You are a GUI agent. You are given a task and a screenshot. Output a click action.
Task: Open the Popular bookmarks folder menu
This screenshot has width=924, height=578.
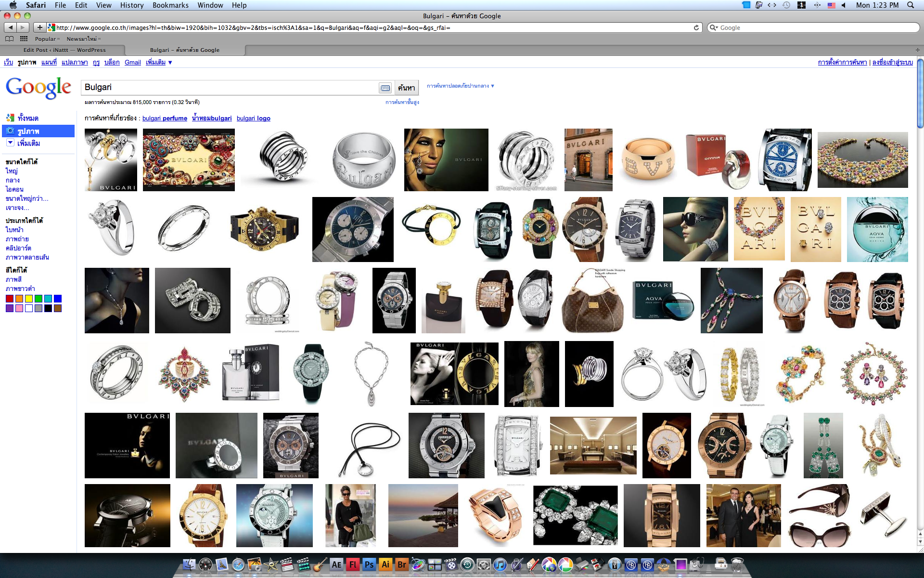[x=47, y=39]
